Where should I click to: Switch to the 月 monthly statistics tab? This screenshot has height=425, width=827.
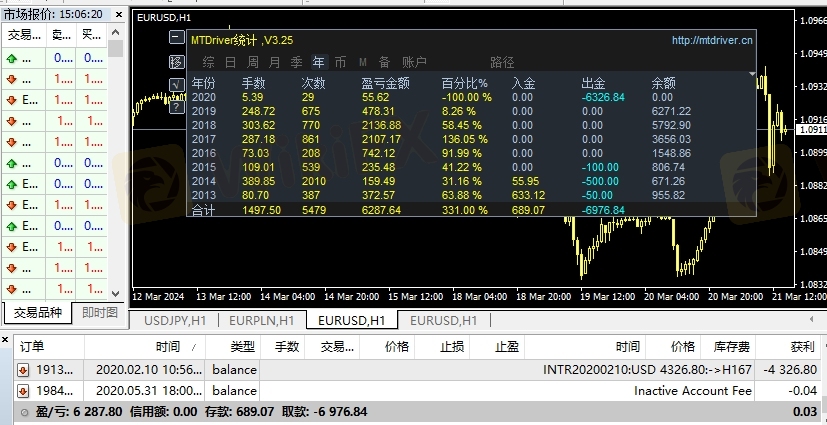pos(274,62)
